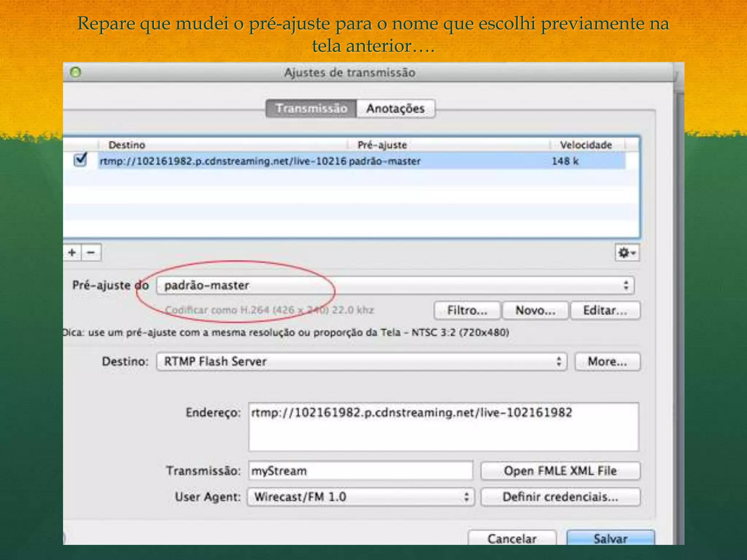Click the More... button
This screenshot has height=560, width=747.
pyautogui.click(x=607, y=362)
